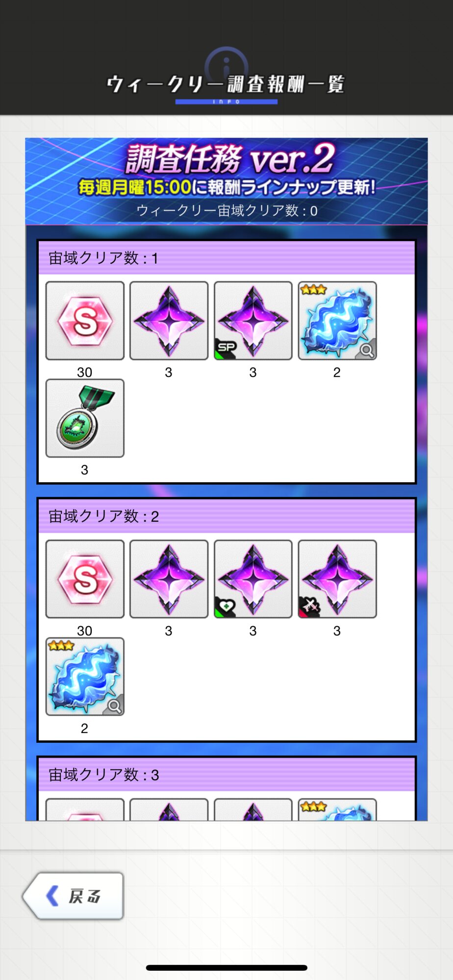Screen dimensions: 453x980
Task: Tap plain purple star crystal in clear count 1
Action: 169,321
